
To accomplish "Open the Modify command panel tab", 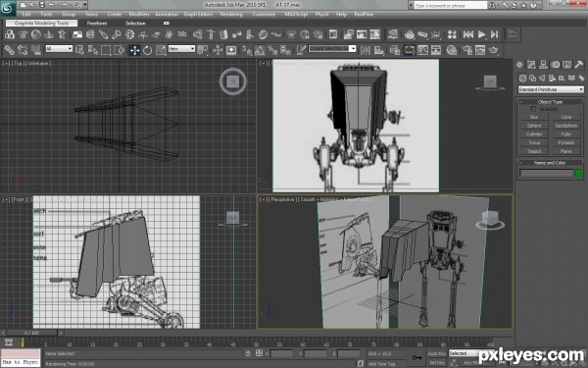I will pos(531,65).
